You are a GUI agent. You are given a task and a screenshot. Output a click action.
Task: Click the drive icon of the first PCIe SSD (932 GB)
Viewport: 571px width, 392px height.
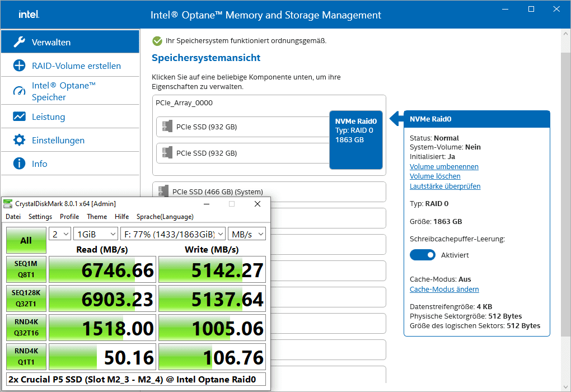(x=167, y=127)
